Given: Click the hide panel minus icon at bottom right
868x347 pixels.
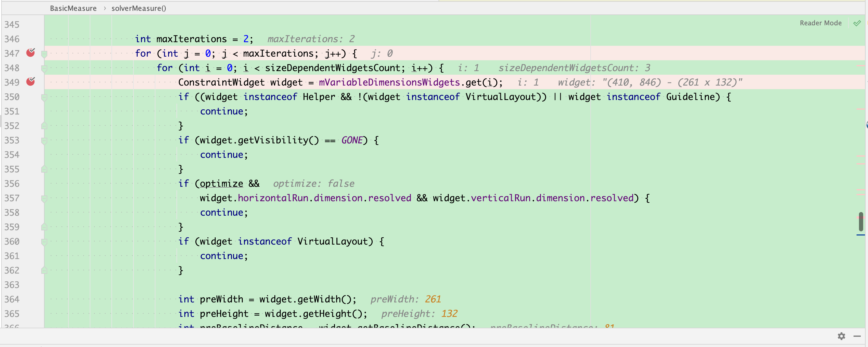Looking at the screenshot, I should (857, 336).
